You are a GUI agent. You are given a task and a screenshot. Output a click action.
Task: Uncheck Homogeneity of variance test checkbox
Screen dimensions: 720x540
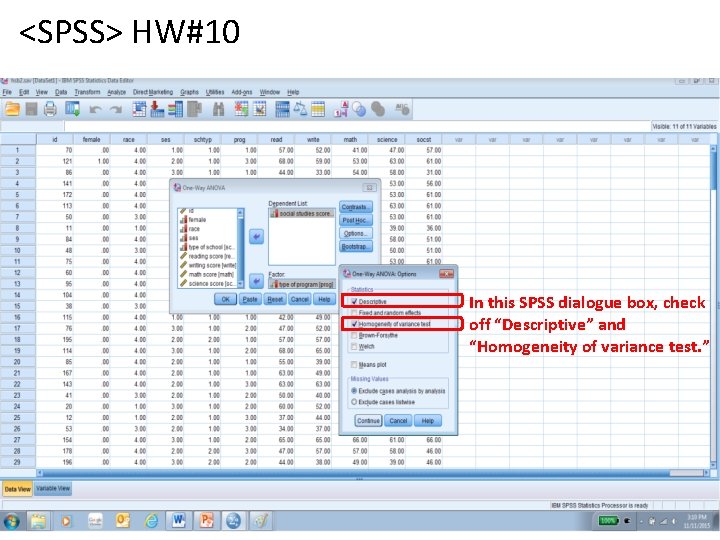[x=354, y=324]
